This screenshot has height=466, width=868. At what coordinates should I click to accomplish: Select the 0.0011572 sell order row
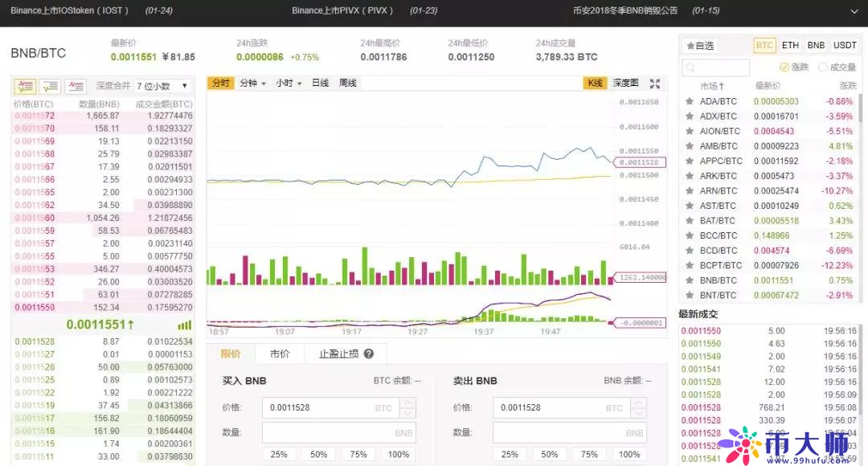(x=103, y=116)
